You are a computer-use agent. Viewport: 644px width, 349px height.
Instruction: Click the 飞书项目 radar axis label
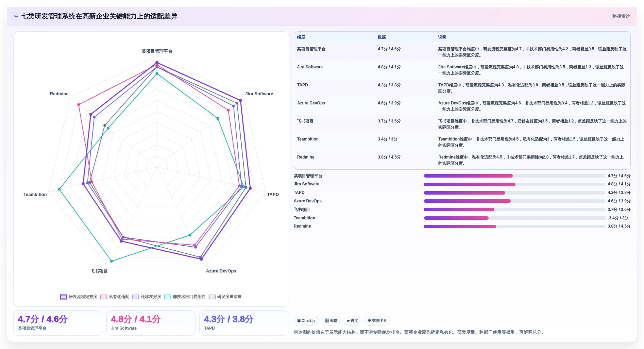pyautogui.click(x=99, y=271)
